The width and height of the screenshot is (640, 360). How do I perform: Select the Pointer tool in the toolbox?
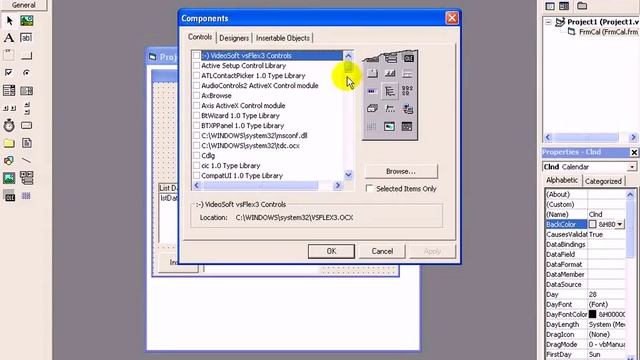tap(9, 20)
